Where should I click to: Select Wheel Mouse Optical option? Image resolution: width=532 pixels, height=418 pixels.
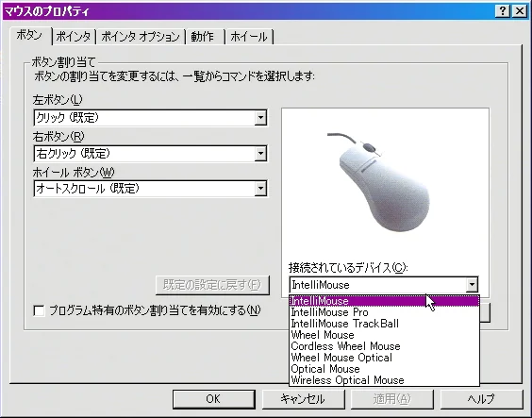[x=384, y=358]
